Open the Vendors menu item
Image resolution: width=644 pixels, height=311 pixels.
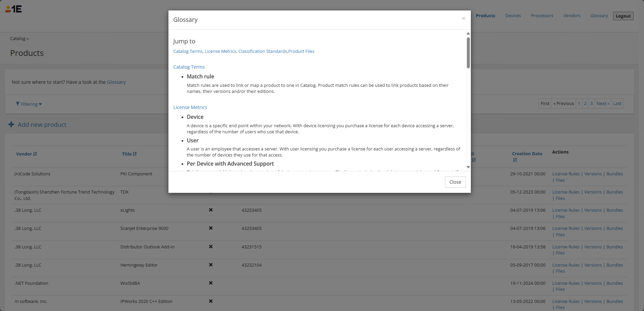[x=572, y=16]
